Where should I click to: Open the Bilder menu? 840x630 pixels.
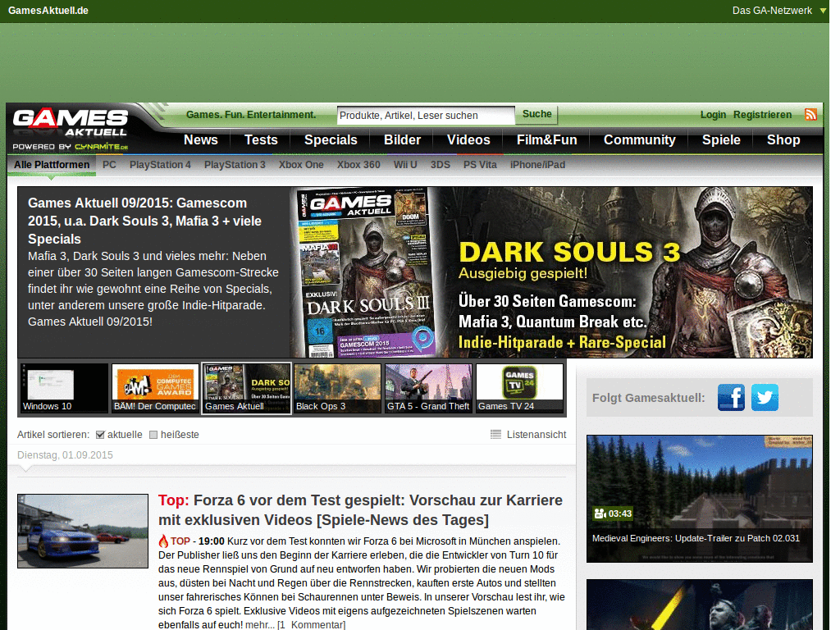tap(402, 139)
